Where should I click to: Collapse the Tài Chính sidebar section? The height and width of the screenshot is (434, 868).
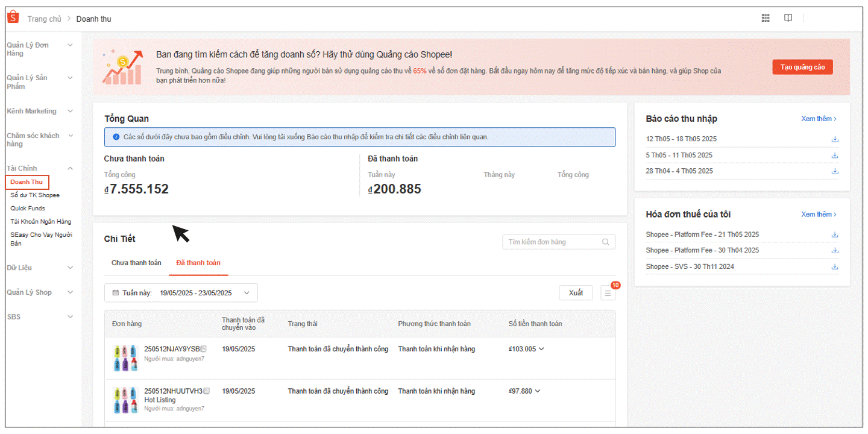click(70, 169)
